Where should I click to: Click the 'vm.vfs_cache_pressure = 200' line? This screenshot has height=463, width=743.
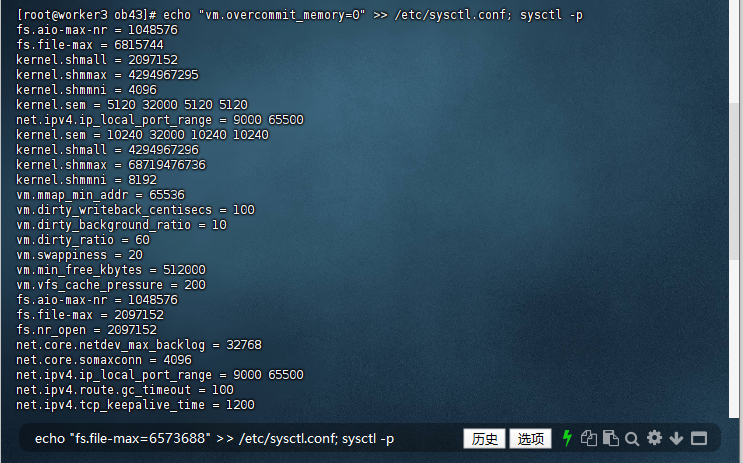click(111, 285)
